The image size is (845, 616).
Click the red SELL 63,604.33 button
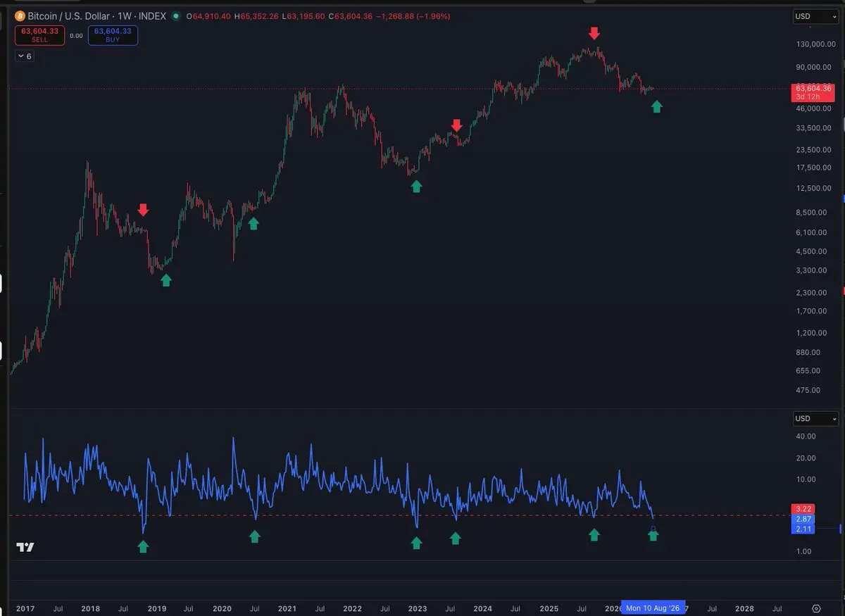39,35
